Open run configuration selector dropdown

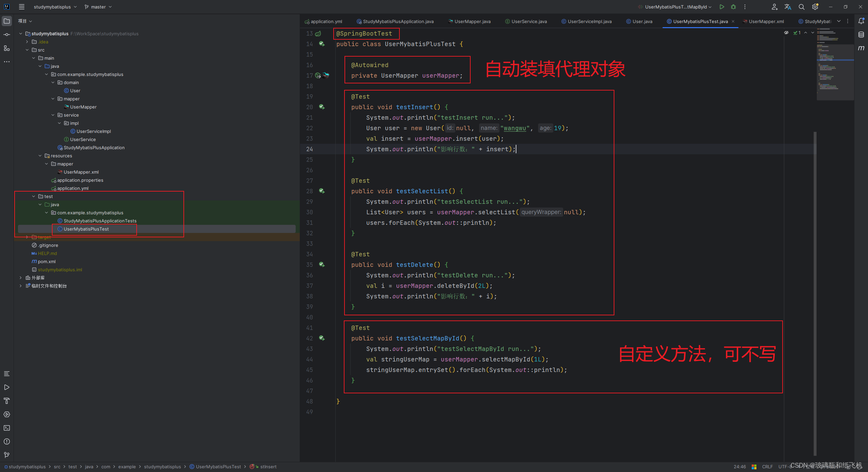tap(675, 7)
